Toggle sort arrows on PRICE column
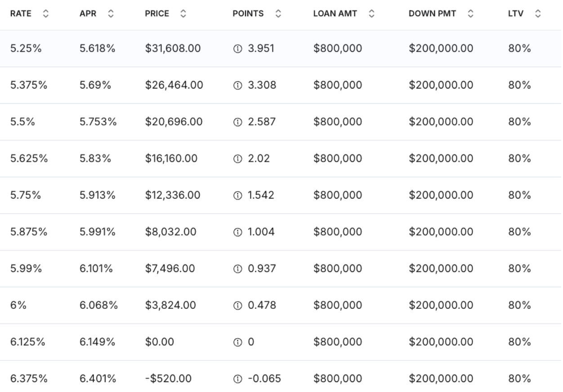563x392 pixels. [183, 14]
